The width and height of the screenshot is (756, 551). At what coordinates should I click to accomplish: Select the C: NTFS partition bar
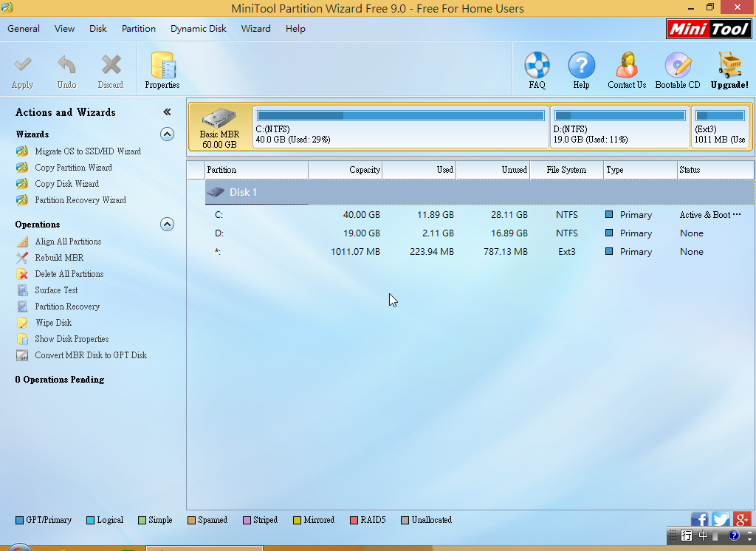click(x=400, y=126)
